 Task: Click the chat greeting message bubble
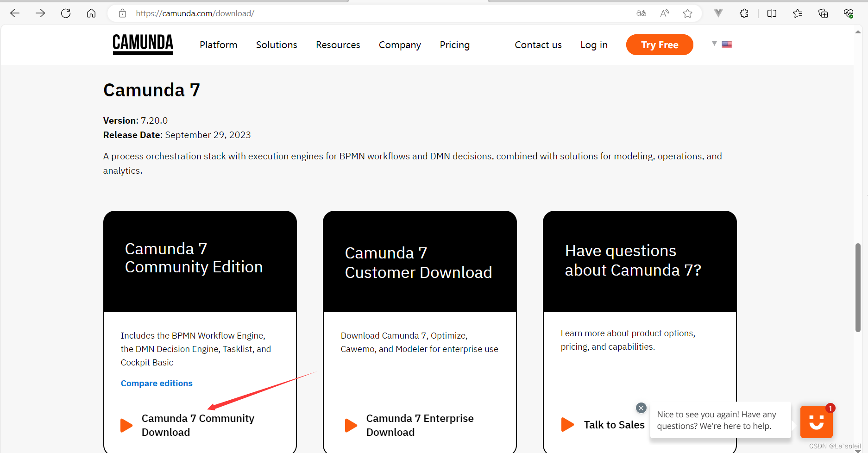coord(720,420)
